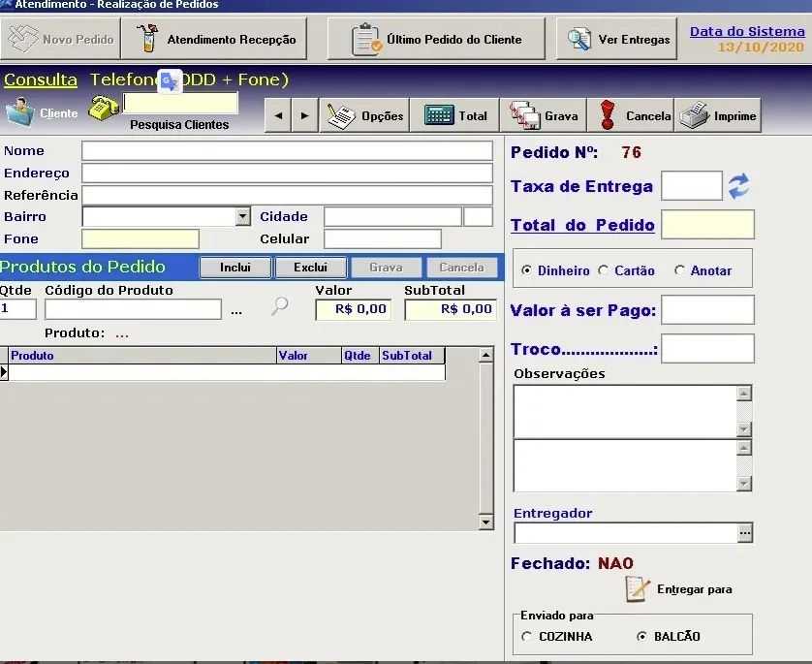The image size is (812, 664).
Task: Choose COZINHA under Enviado para
Action: [527, 637]
